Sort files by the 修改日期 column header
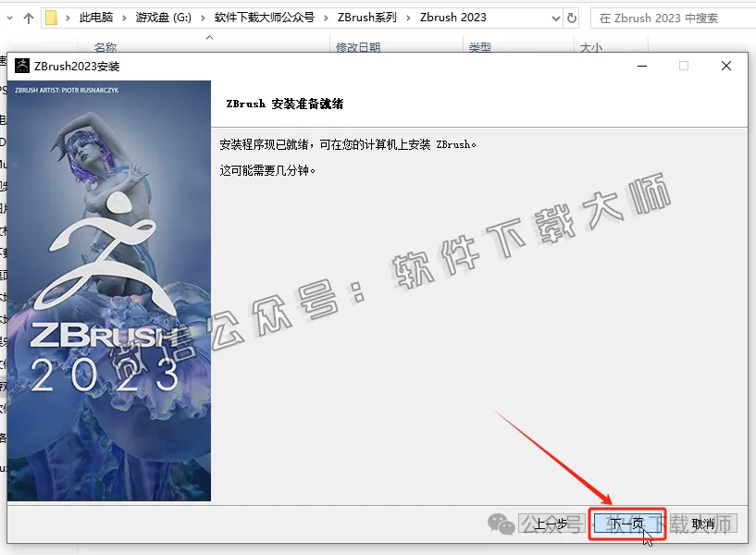Screen dimensions: 756x555 tap(356, 47)
